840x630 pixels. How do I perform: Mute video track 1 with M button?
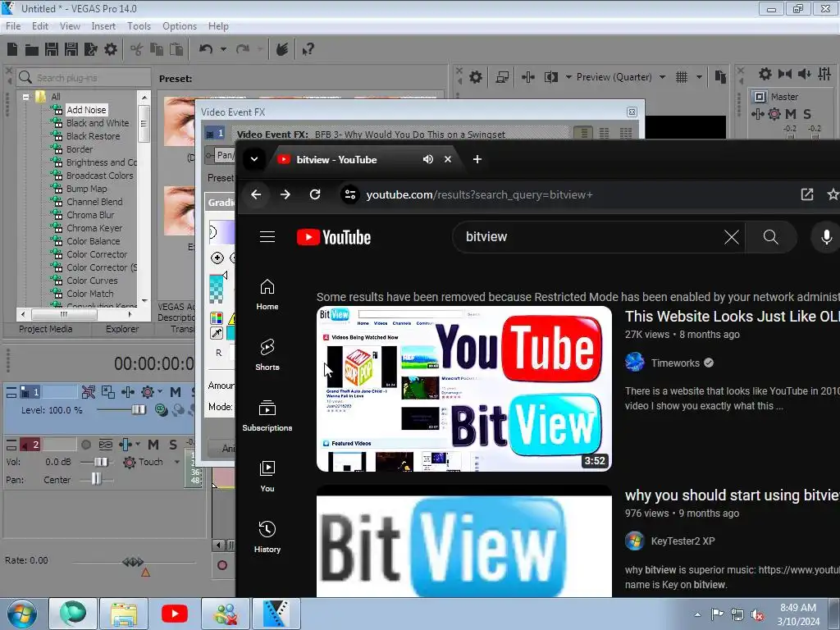(176, 392)
